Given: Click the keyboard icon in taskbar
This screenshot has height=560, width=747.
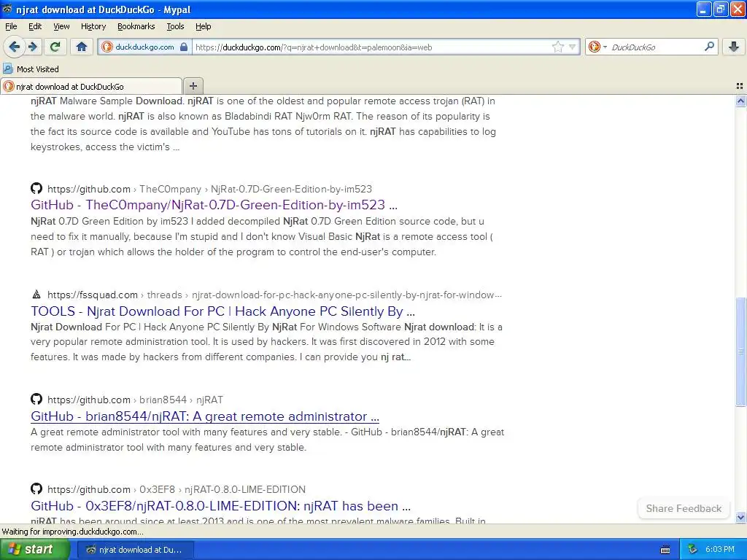Looking at the screenshot, I should 665,550.
